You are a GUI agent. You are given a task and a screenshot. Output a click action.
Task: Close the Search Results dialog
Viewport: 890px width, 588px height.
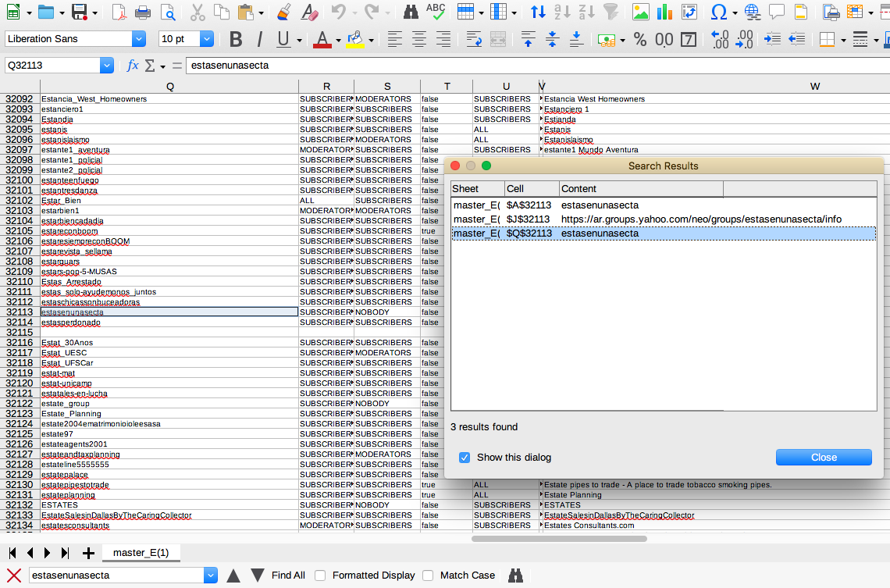coord(823,458)
